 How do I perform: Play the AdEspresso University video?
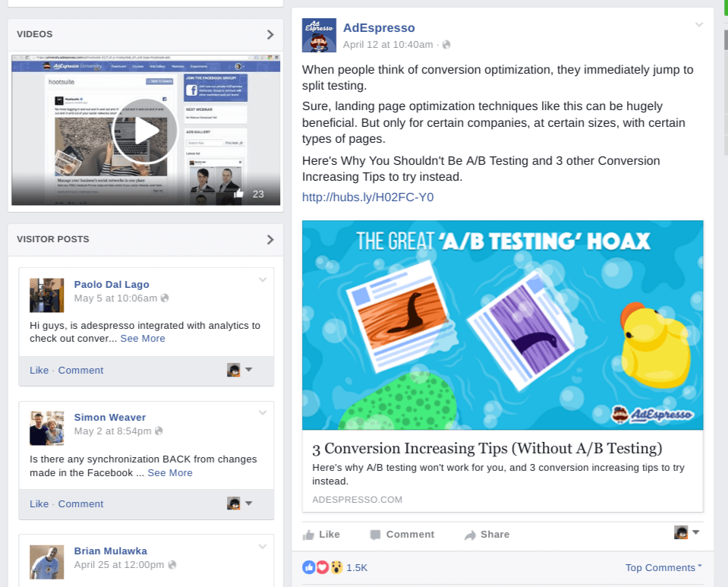[x=145, y=131]
